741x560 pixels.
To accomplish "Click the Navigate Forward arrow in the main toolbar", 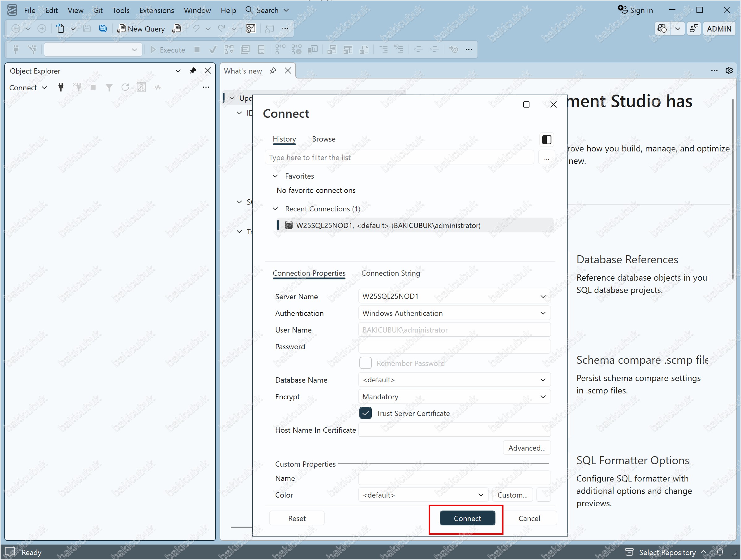I will 41,28.
